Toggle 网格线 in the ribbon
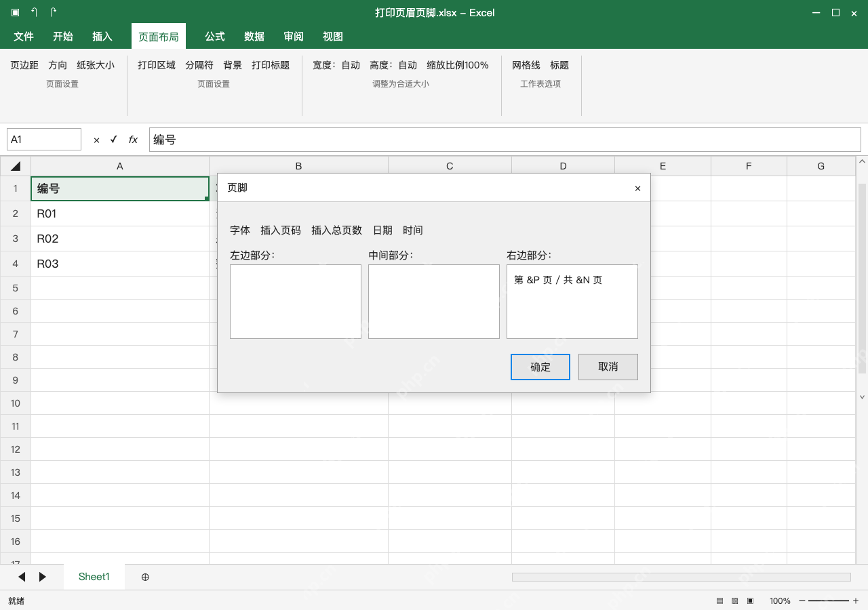The height and width of the screenshot is (610, 868). (526, 65)
